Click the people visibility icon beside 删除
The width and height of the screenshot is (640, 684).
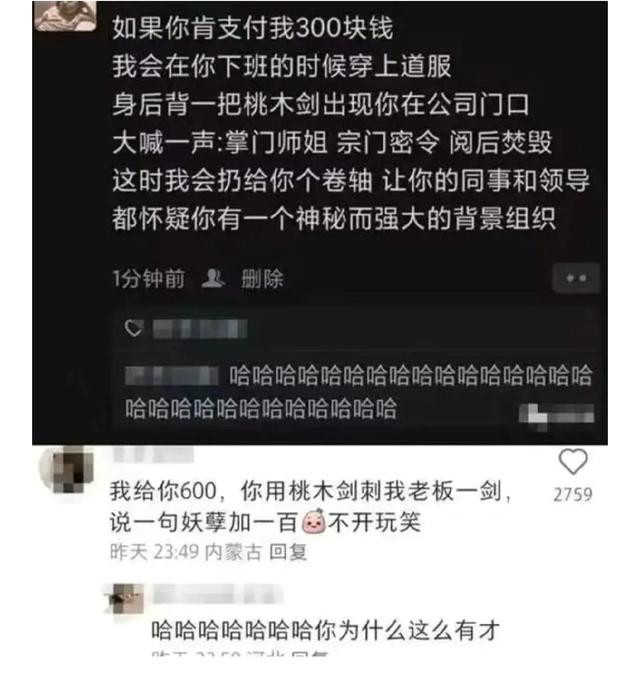(x=213, y=278)
